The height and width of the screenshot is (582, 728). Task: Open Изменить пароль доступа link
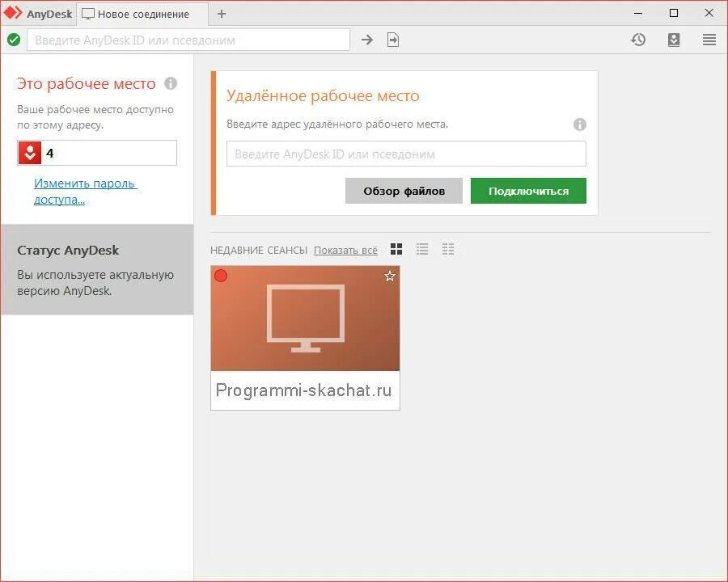[x=86, y=192]
